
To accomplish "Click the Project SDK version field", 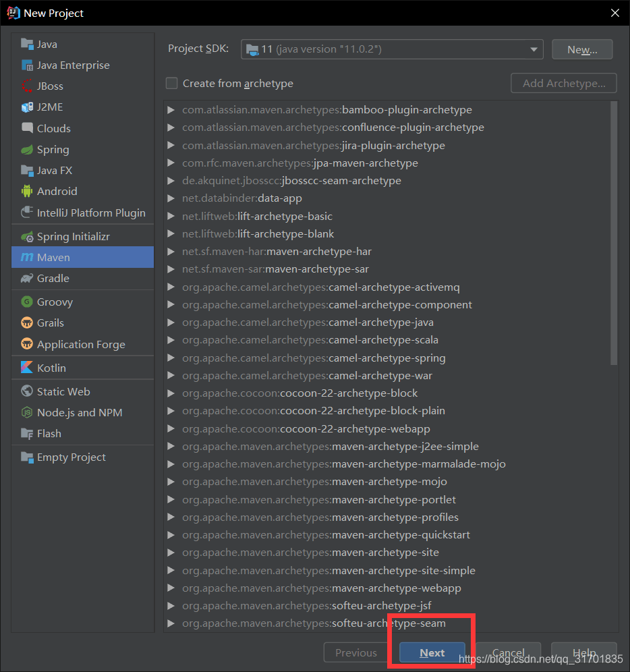I will (x=392, y=49).
